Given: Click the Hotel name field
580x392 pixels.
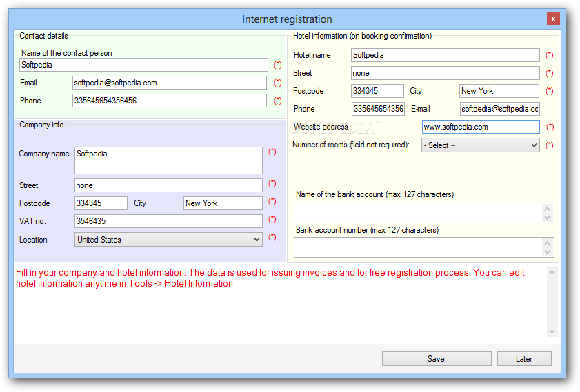Looking at the screenshot, I should coord(446,55).
